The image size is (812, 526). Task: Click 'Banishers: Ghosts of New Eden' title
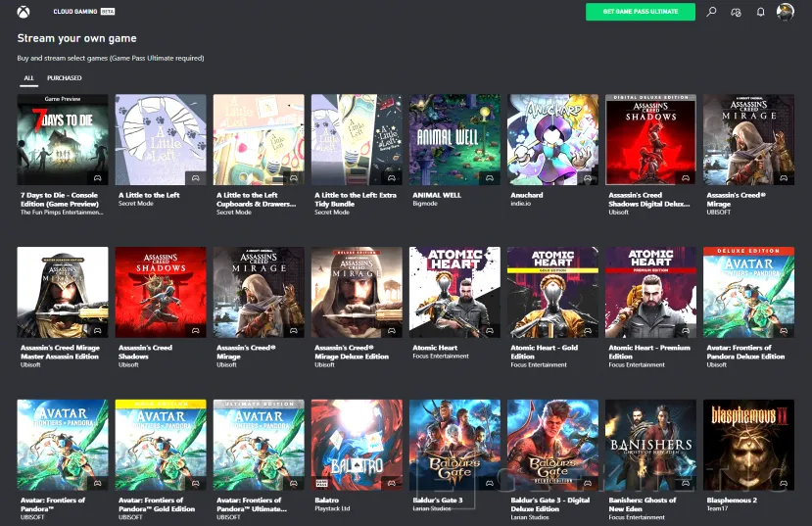[x=643, y=504]
